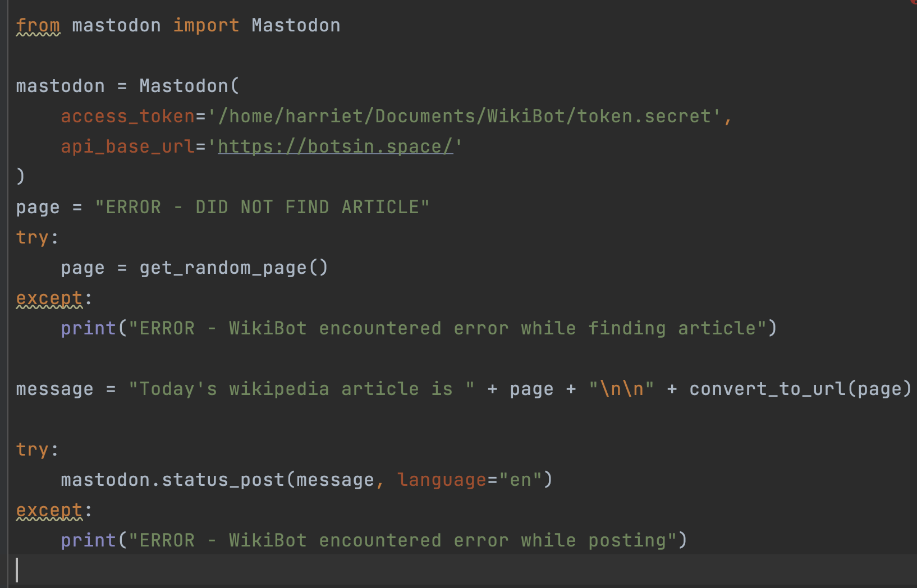Click the first underlined 'except' keyword

pyautogui.click(x=49, y=298)
